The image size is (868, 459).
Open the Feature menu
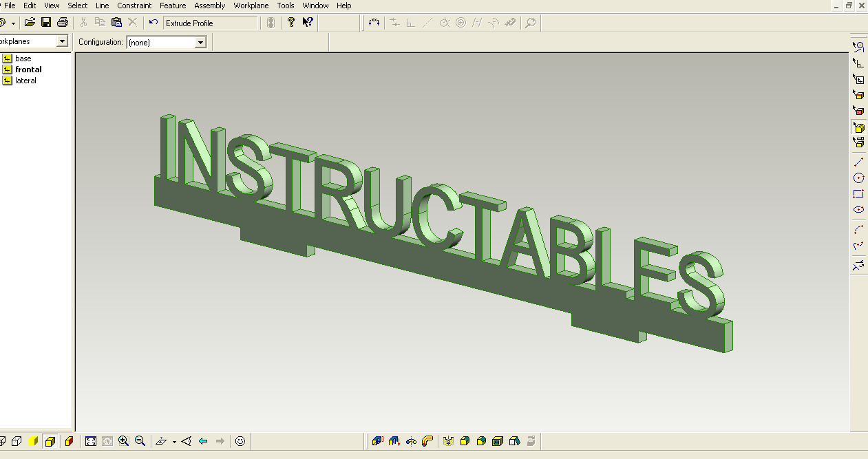click(x=173, y=6)
